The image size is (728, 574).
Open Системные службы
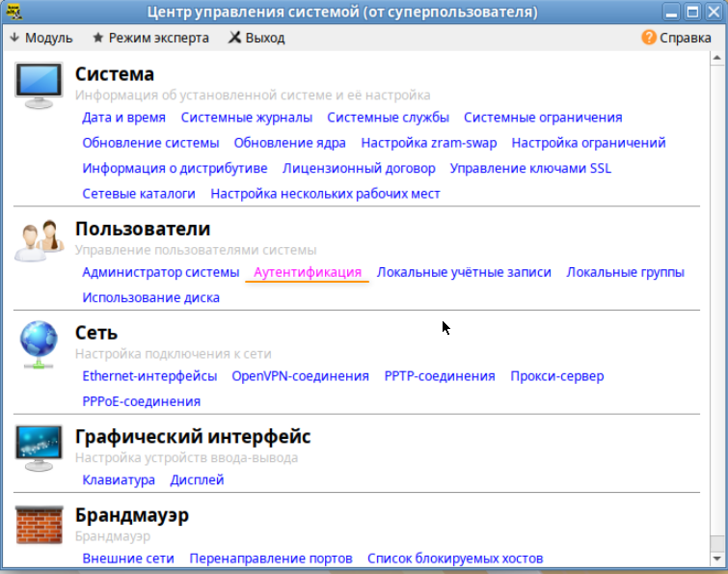pos(389,118)
